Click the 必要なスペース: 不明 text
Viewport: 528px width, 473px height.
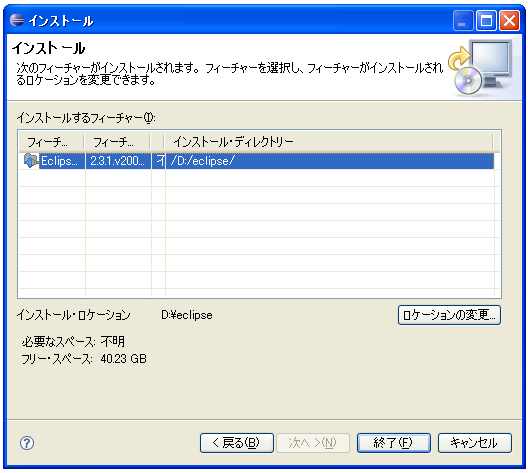click(x=73, y=342)
